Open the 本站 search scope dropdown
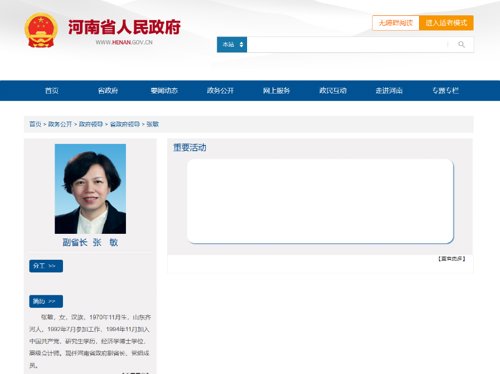This screenshot has width=500, height=374. click(232, 44)
